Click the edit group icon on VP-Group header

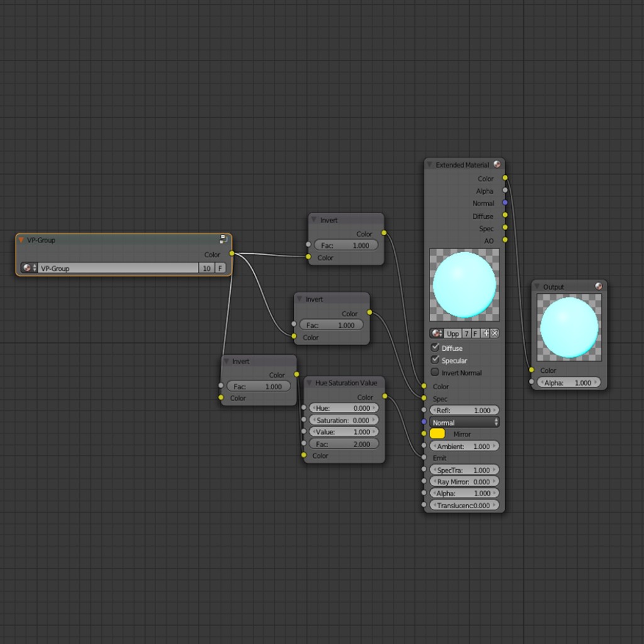223,239
